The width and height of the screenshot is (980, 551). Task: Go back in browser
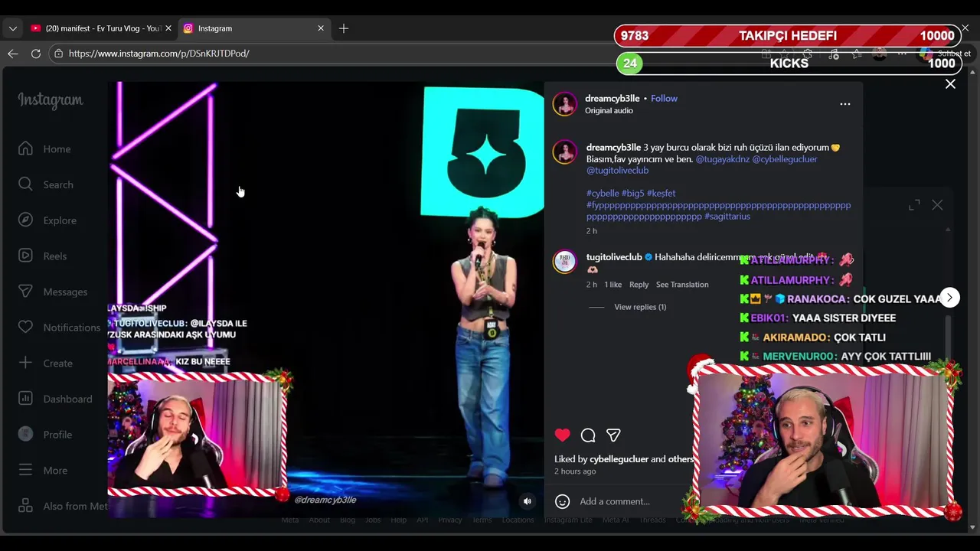[13, 54]
